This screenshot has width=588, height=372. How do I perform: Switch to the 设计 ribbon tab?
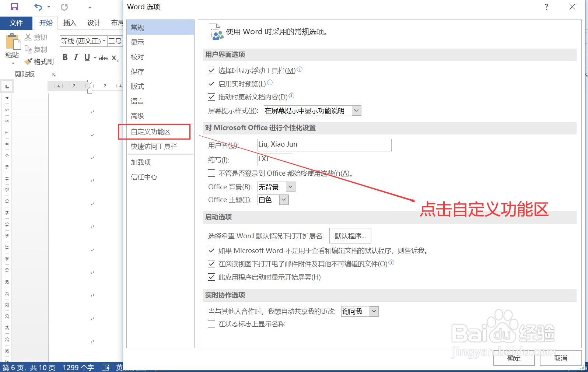pos(94,23)
